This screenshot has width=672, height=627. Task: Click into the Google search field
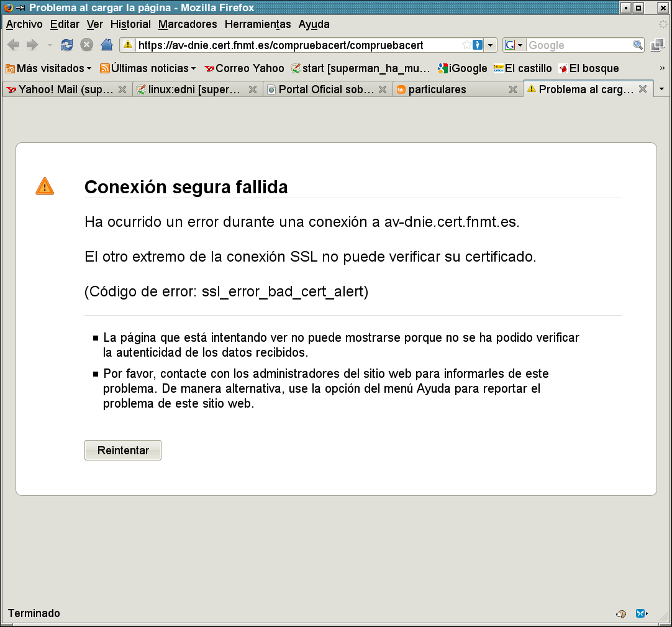pyautogui.click(x=579, y=45)
